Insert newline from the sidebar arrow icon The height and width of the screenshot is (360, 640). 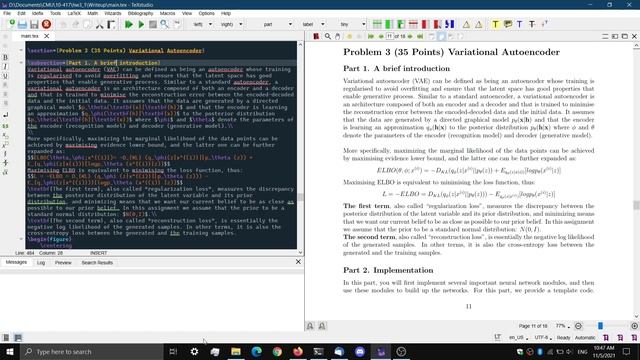[5, 115]
